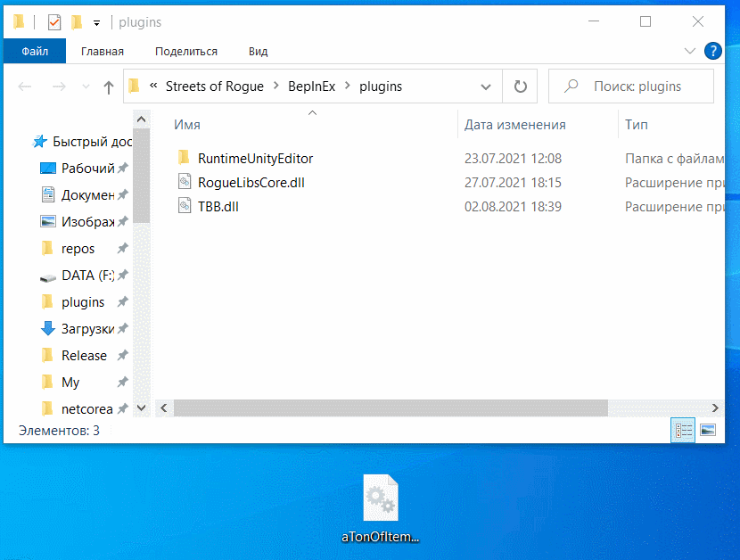
Task: Click the horizontal scrollbar right arrow
Action: tap(715, 408)
